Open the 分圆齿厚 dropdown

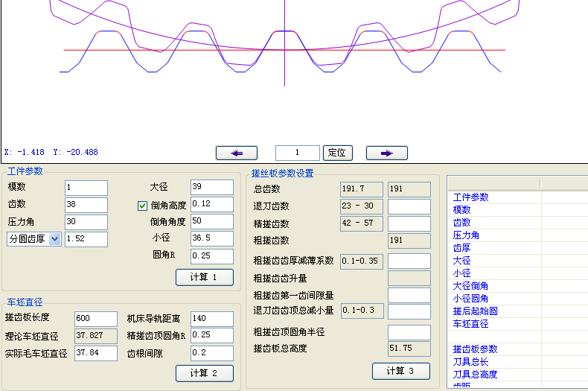point(55,239)
